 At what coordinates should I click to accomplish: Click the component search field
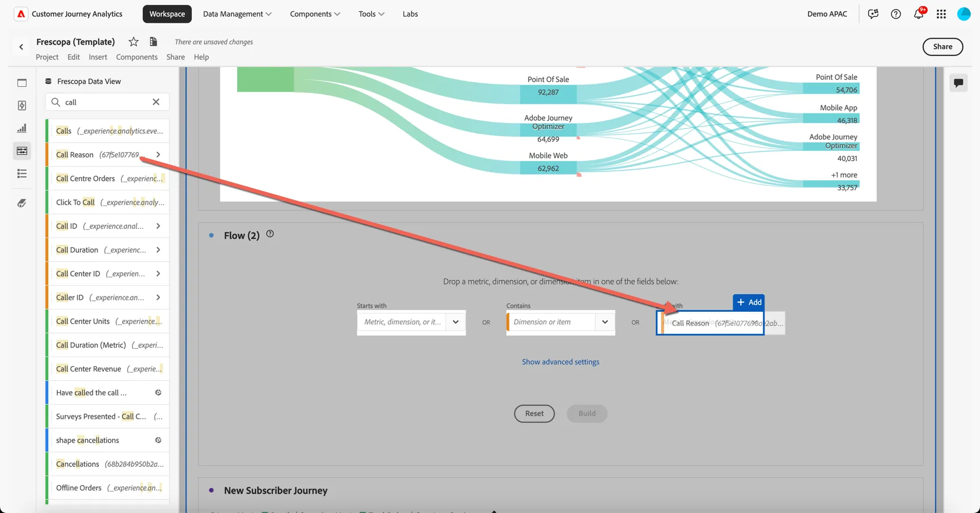point(107,102)
